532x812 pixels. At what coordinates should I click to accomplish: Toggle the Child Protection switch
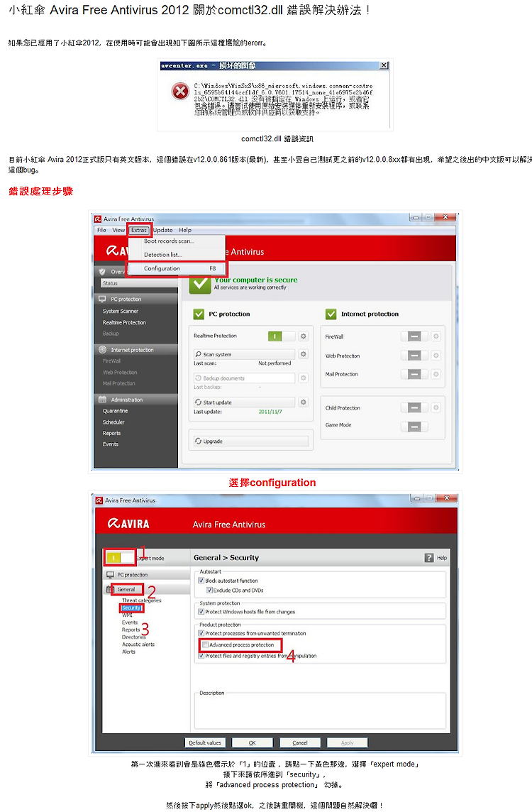[x=414, y=408]
